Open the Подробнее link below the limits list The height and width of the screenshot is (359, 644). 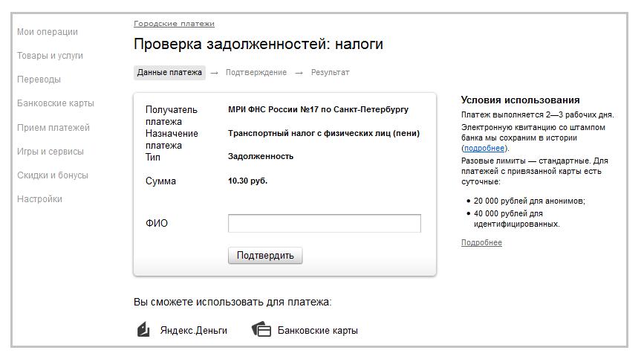click(x=481, y=243)
